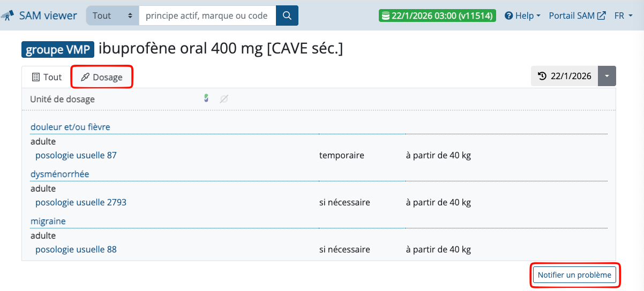Open posologie usuelle 88 link
The width and height of the screenshot is (644, 291).
[x=76, y=249]
